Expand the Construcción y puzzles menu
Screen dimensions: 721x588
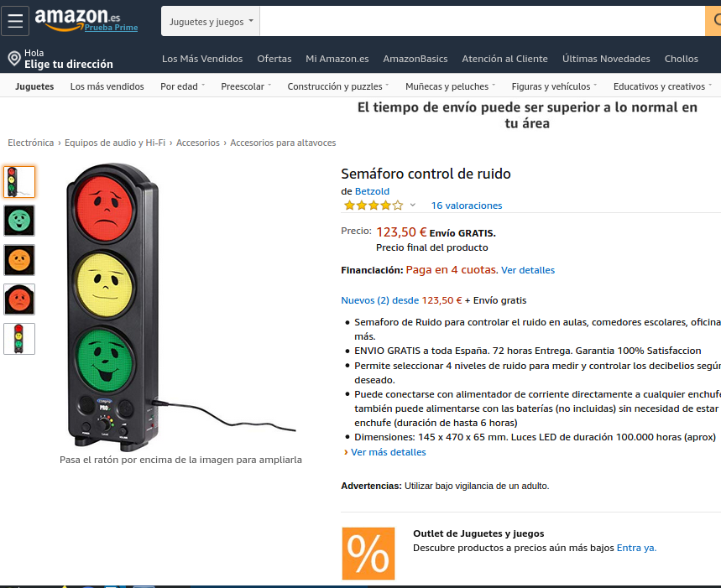(338, 86)
